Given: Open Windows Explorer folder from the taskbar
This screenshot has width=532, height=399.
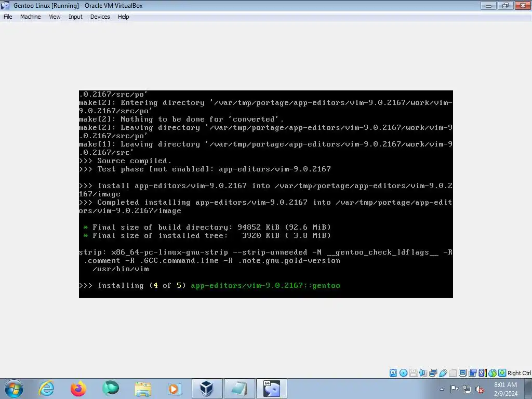Looking at the screenshot, I should pos(143,389).
